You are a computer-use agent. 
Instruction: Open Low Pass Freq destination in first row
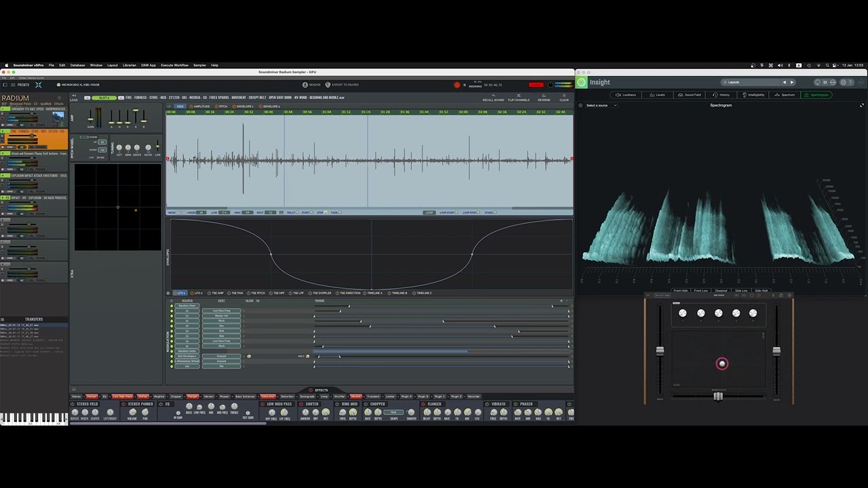(x=221, y=310)
